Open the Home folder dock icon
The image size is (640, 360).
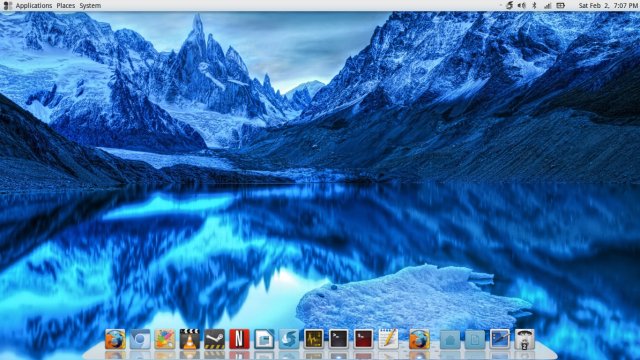coord(450,339)
